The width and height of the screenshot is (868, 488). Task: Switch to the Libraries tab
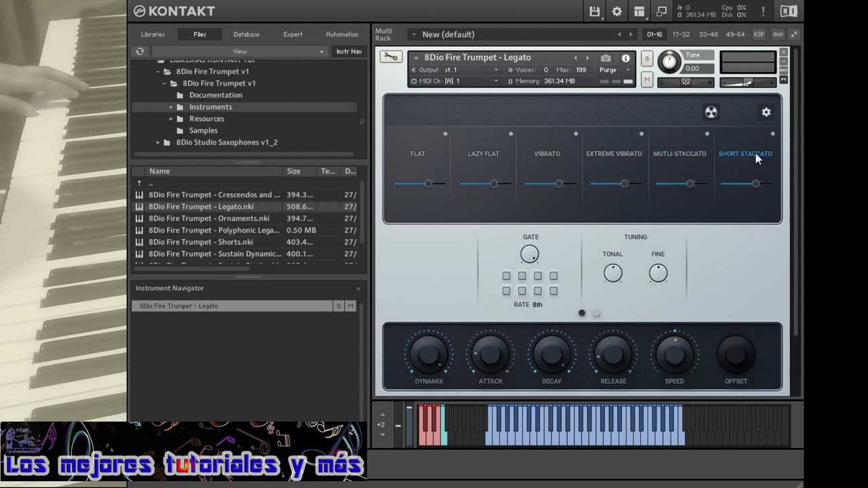coord(153,35)
